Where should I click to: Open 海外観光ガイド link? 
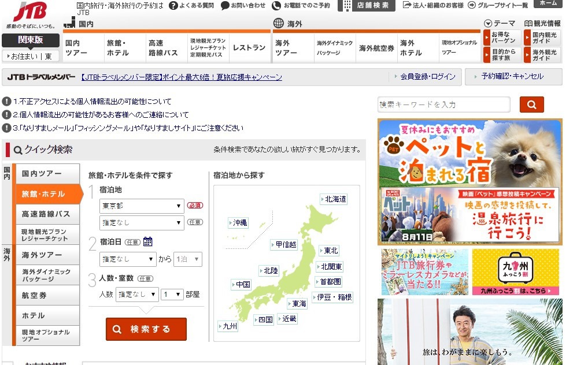tap(542, 55)
